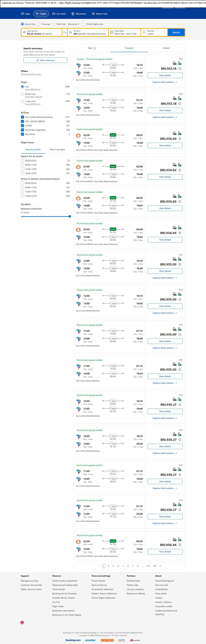The image size is (206, 644).
Task: Switch to the Returning flight tab
Action: click(57, 150)
